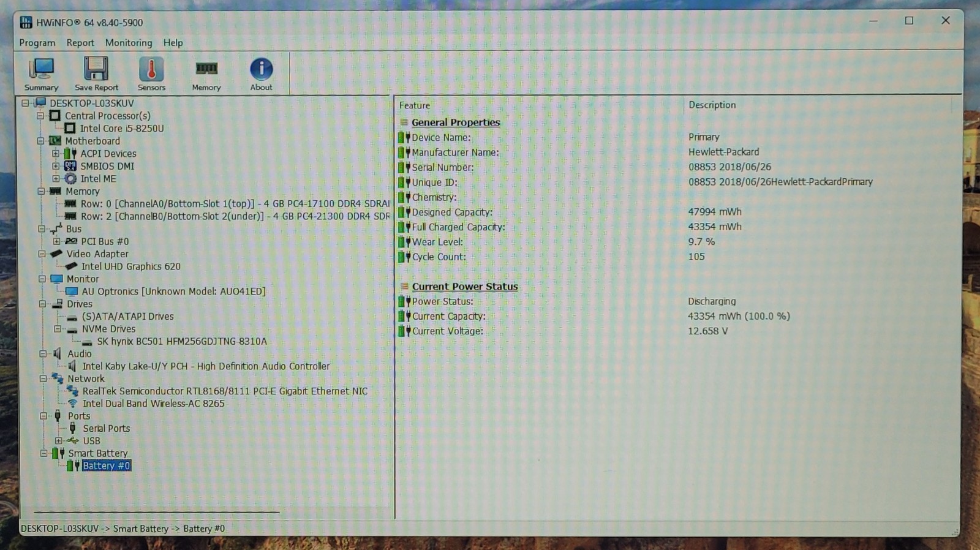Open the Monitoring menu
The width and height of the screenshot is (980, 550).
tap(129, 43)
